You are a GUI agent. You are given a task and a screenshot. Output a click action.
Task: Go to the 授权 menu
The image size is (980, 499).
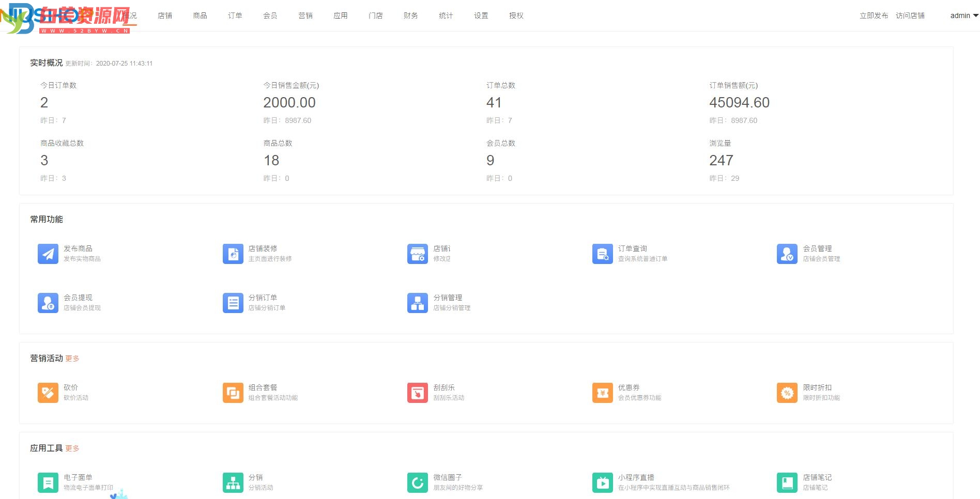point(516,15)
